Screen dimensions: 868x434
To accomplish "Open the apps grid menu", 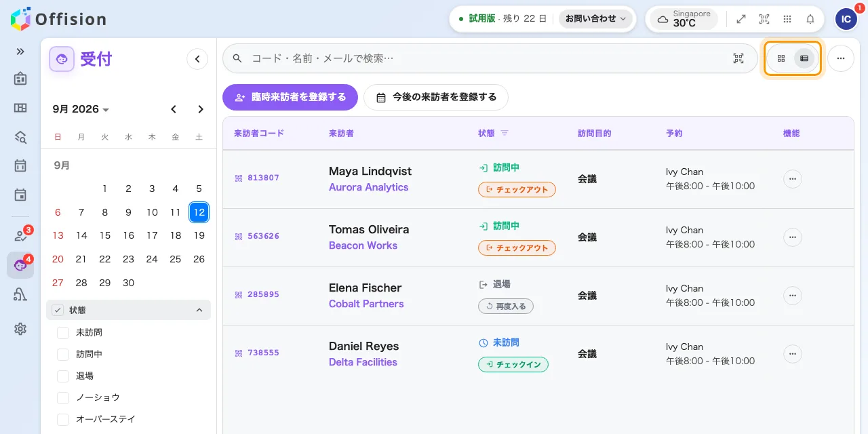I will coord(787,19).
